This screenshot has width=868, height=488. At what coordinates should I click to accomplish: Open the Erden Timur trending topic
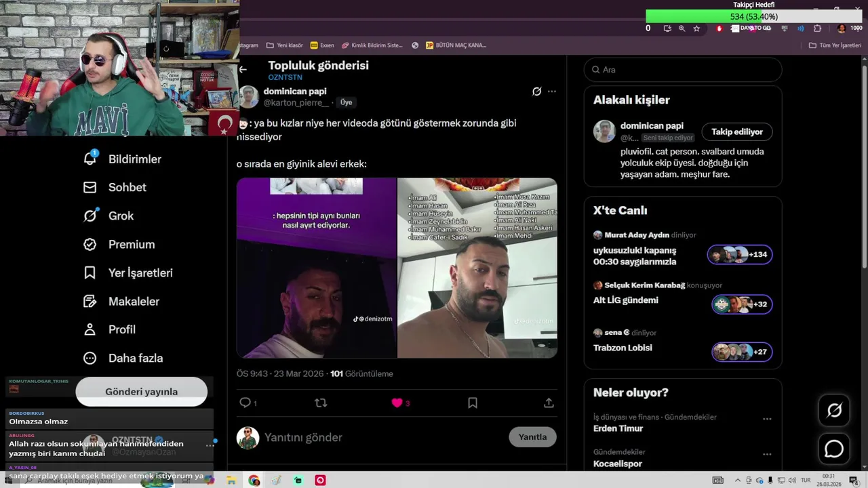618,428
